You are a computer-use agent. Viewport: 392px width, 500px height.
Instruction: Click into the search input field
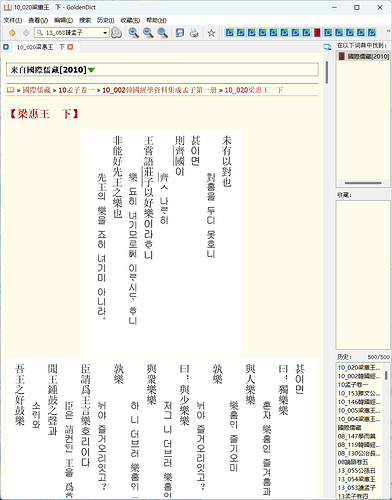click(72, 33)
